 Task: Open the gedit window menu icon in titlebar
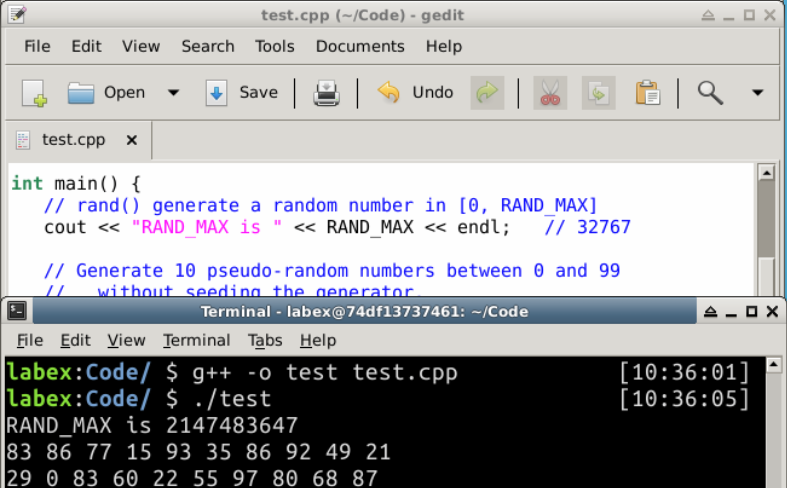[x=16, y=14]
